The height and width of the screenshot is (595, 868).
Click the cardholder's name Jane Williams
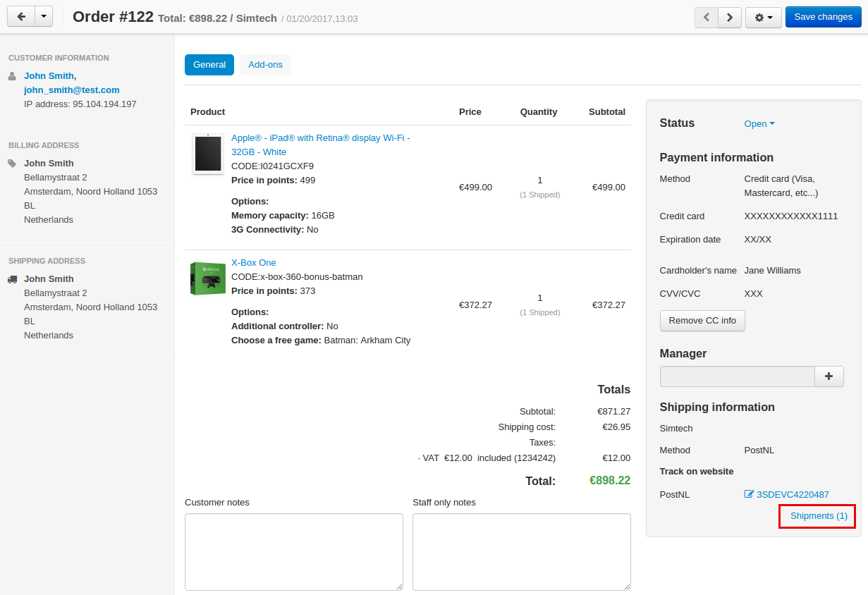773,270
